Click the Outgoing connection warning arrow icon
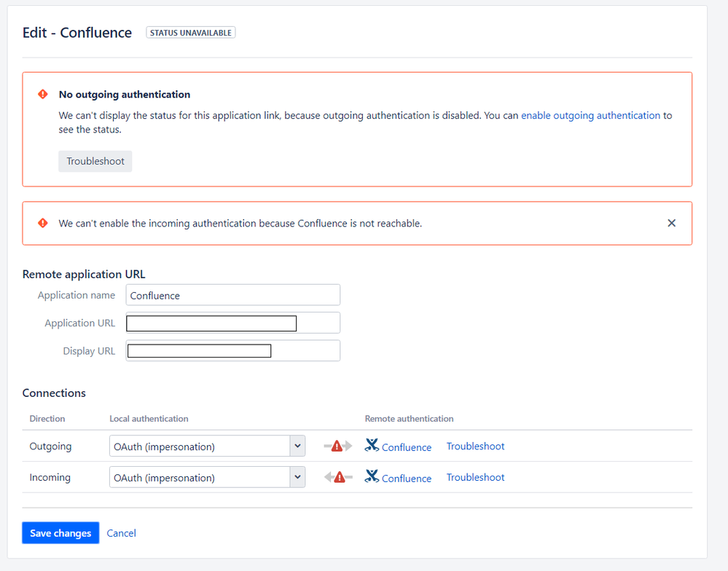 (338, 446)
